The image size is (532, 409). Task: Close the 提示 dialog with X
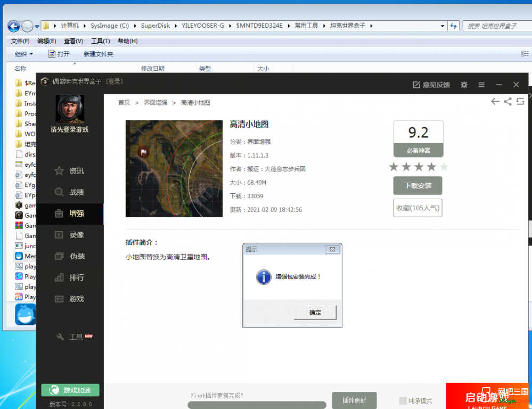point(332,249)
